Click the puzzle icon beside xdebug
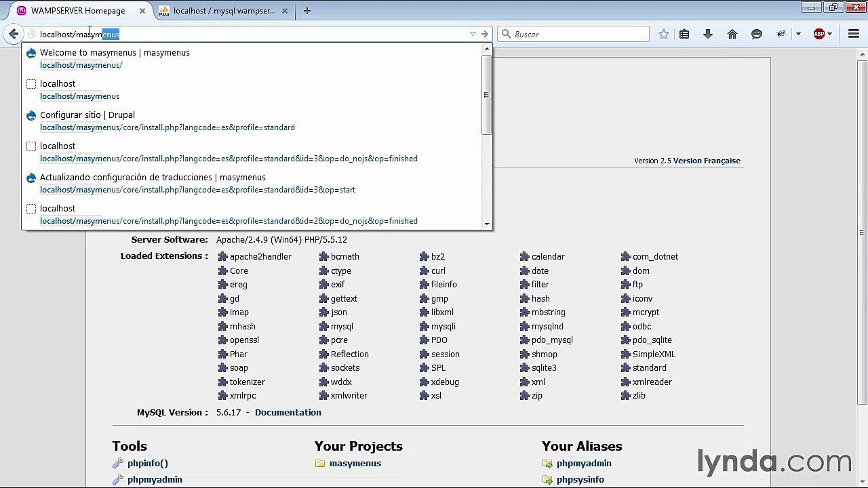Image resolution: width=868 pixels, height=488 pixels. click(x=424, y=382)
